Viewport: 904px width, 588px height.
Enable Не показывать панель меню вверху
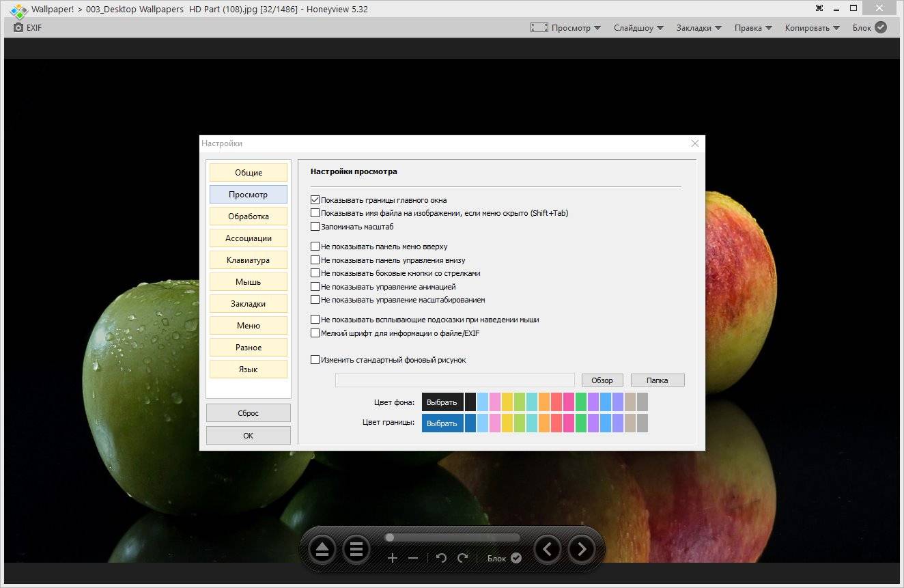coord(315,247)
